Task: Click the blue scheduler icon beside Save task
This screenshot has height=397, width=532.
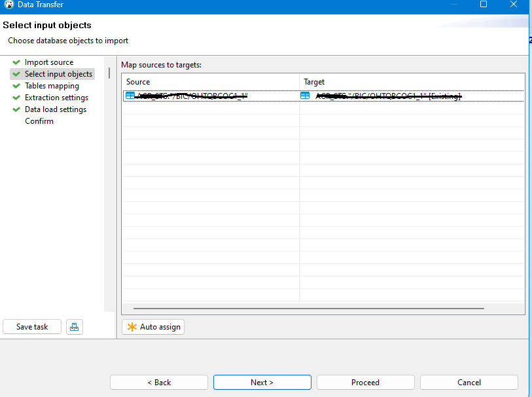Action: 74,326
